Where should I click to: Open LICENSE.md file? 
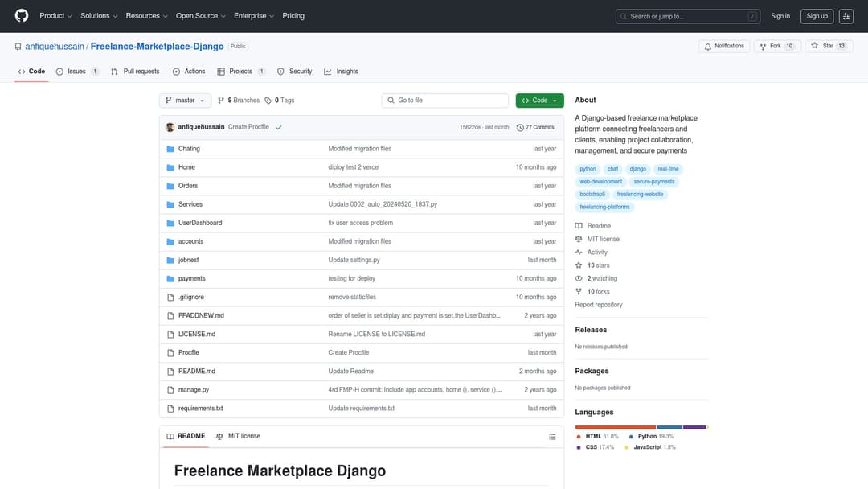click(197, 334)
